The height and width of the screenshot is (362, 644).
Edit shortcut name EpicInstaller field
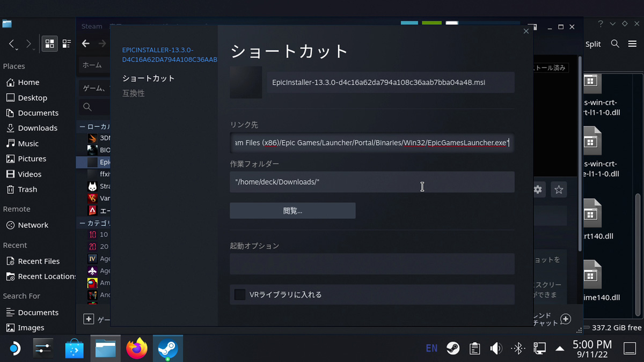391,83
